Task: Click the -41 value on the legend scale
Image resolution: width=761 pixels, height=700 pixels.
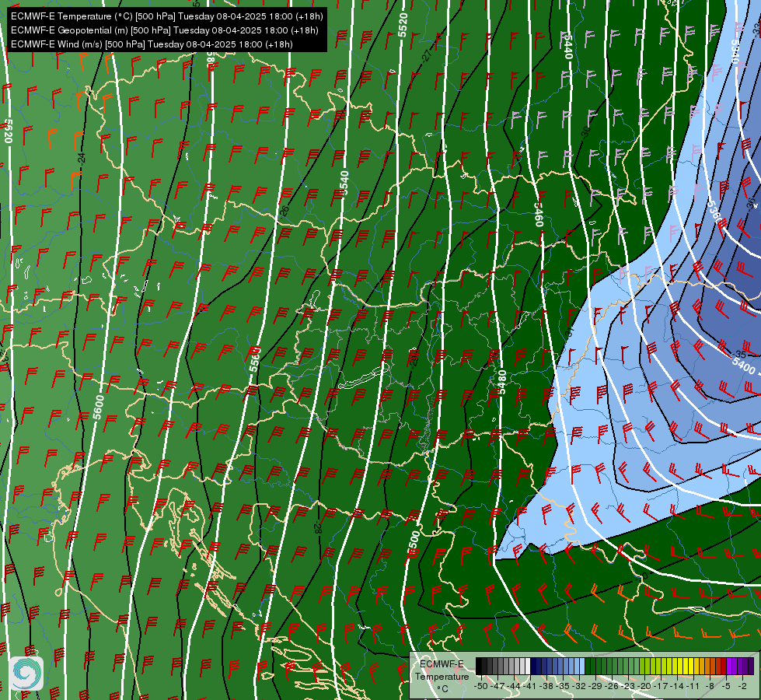Action: coord(529,686)
